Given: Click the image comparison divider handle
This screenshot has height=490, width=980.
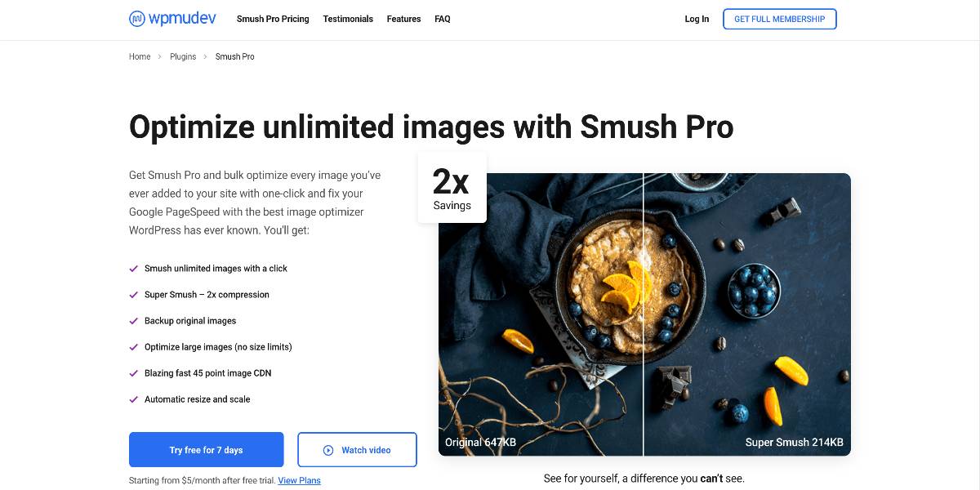Looking at the screenshot, I should tap(644, 314).
